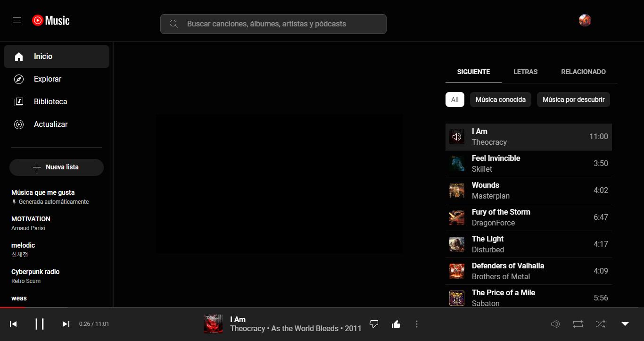Viewport: 644px width, 341px height.
Task: Enable shuffle playback
Action: click(x=601, y=324)
